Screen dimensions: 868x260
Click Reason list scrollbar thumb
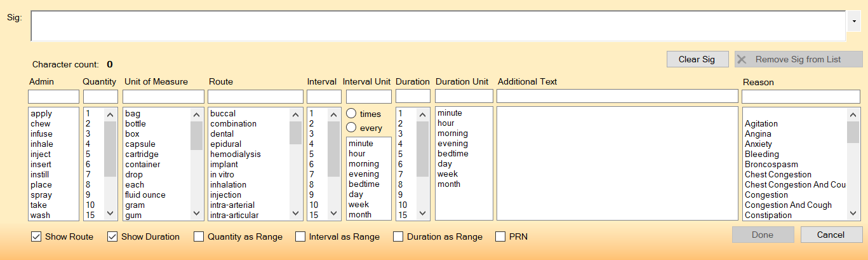tap(854, 133)
